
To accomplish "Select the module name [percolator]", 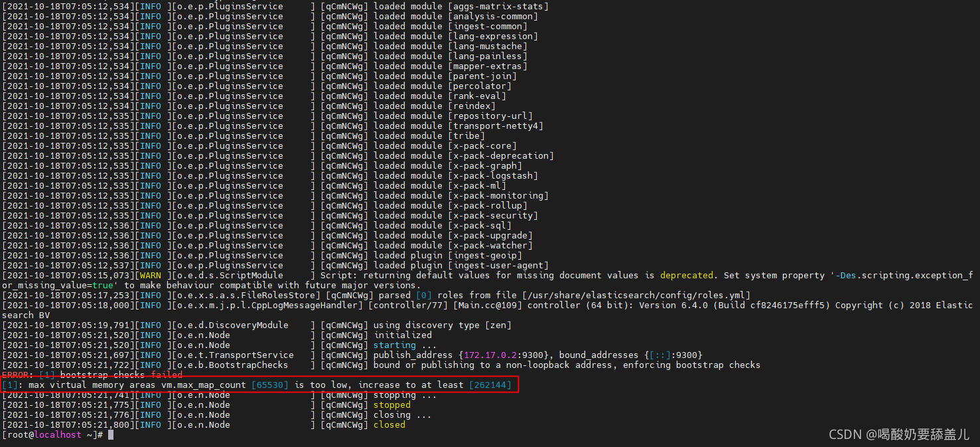I will click(480, 86).
